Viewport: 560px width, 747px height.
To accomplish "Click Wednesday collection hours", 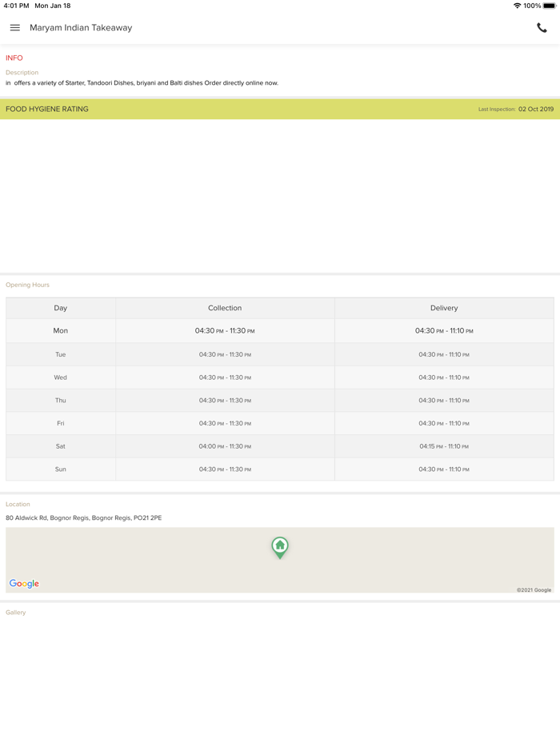I will [x=225, y=377].
